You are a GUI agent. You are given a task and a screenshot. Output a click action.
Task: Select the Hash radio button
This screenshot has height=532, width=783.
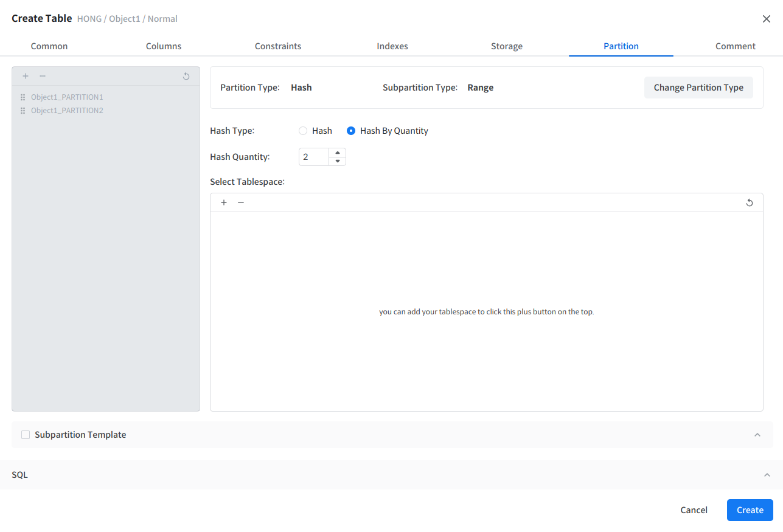pos(303,131)
